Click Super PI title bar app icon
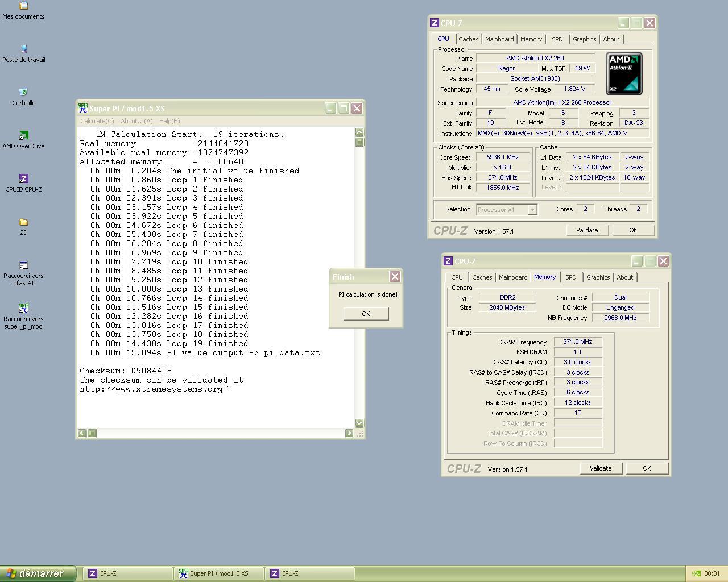This screenshot has width=728, height=582. click(83, 108)
